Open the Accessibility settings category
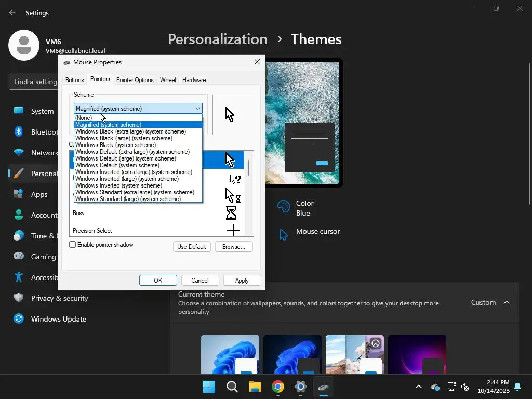Screen dimensions: 532x399 (34, 277)
